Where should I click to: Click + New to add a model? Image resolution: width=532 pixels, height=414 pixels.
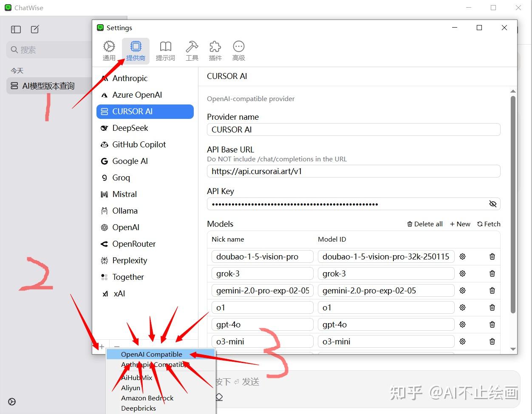(460, 224)
